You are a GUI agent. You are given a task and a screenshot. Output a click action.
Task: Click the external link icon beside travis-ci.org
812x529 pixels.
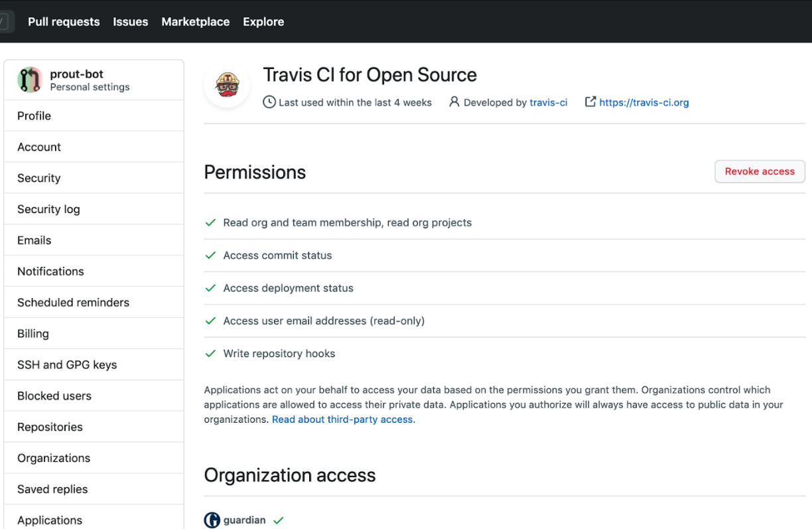coord(590,102)
